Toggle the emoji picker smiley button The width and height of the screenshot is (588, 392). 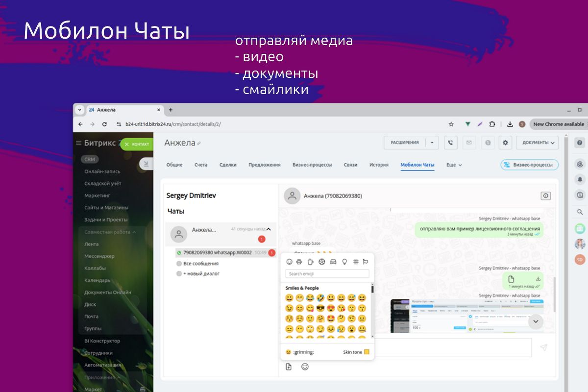tap(305, 367)
